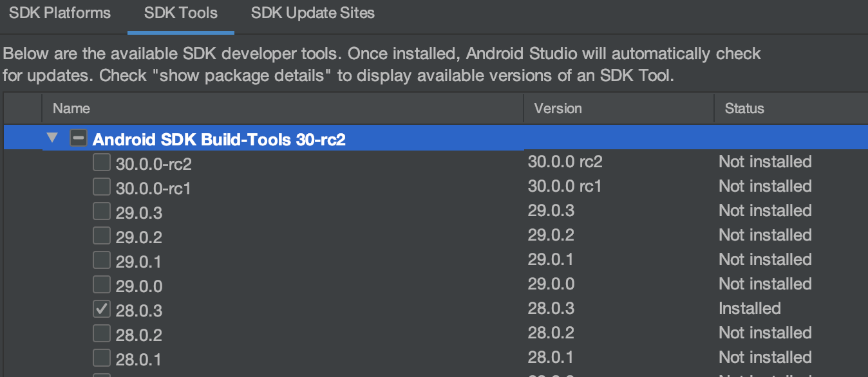Viewport: 868px width, 377px height.
Task: Click the Name column header
Action: (x=71, y=109)
